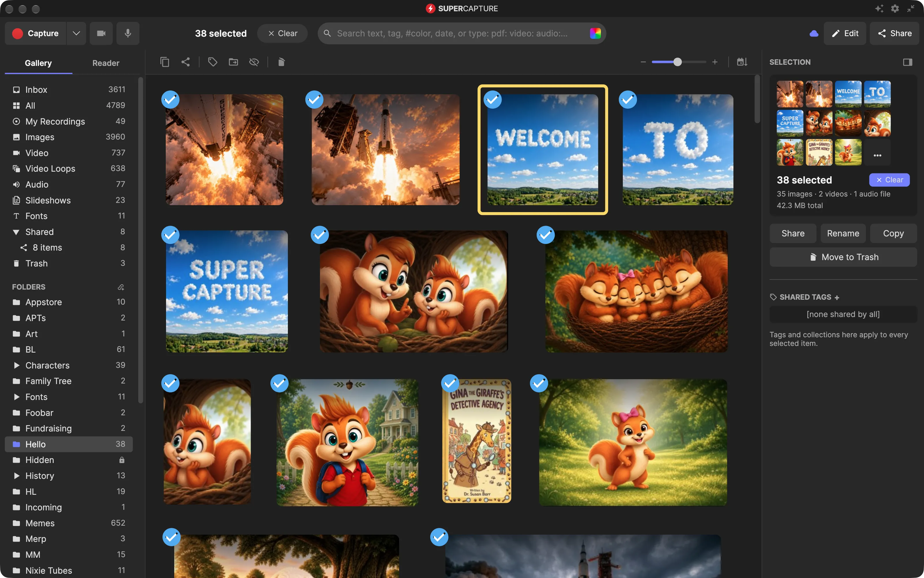
Task: Deselect the two talking squirrels image
Action: click(x=320, y=235)
